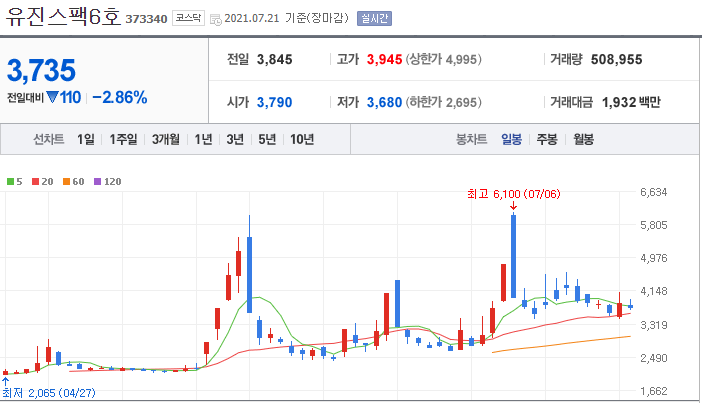Viewport: 702px width, 403px height.
Task: Click the trading value 1,932 백만
Action: (x=631, y=102)
